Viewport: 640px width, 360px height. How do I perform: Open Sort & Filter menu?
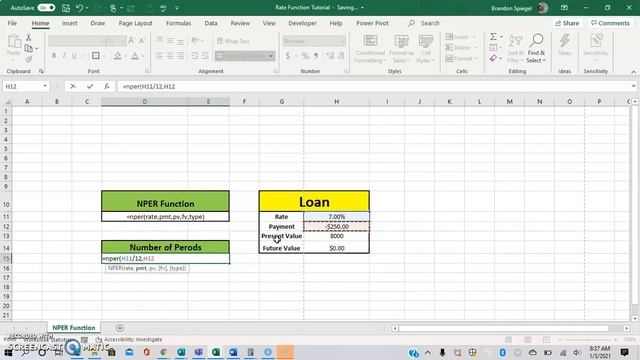coord(516,49)
